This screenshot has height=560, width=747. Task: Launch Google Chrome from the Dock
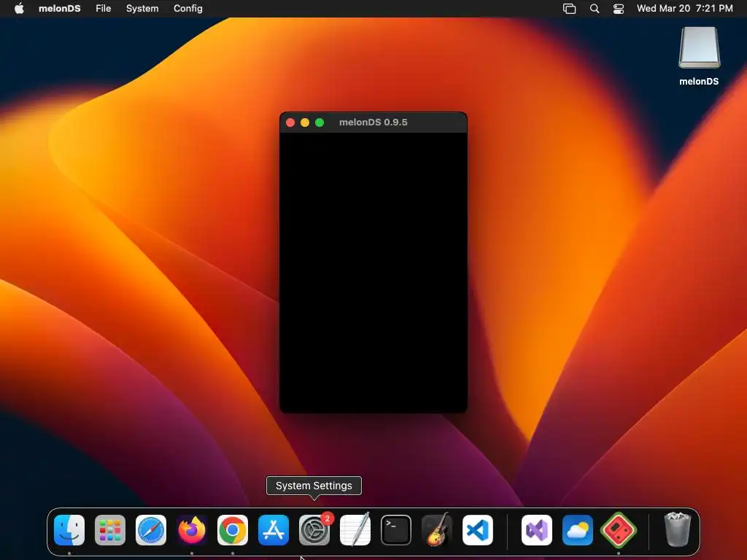(233, 530)
